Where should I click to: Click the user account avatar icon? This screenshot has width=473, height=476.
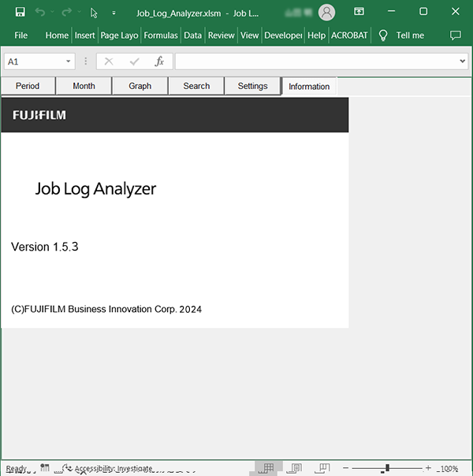pyautogui.click(x=326, y=13)
